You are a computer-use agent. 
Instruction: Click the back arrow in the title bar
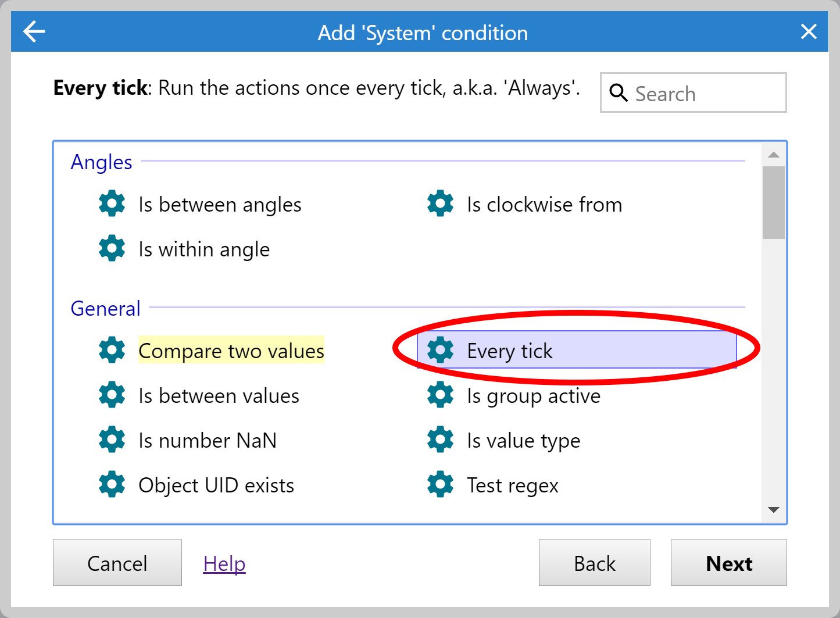pyautogui.click(x=33, y=31)
